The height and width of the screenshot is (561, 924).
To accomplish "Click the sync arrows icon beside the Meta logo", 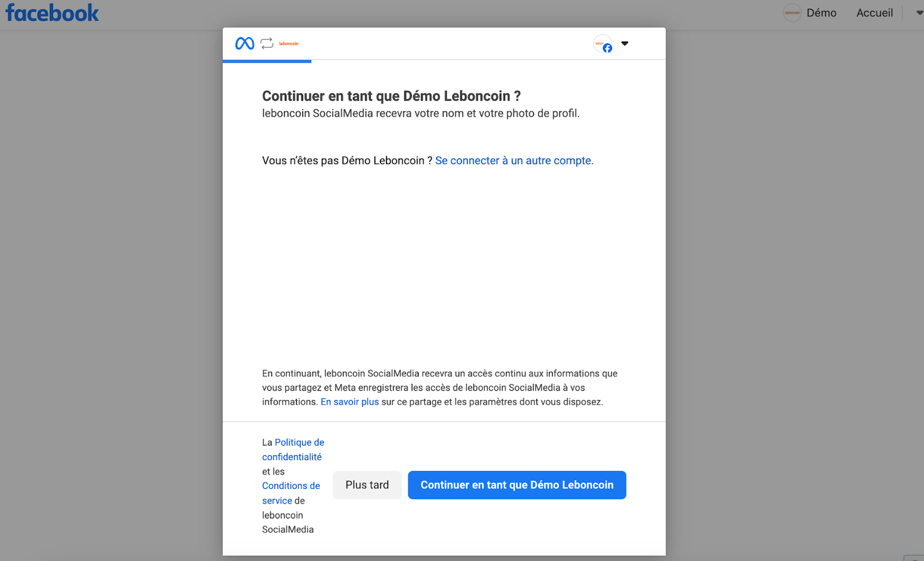I will [x=267, y=43].
